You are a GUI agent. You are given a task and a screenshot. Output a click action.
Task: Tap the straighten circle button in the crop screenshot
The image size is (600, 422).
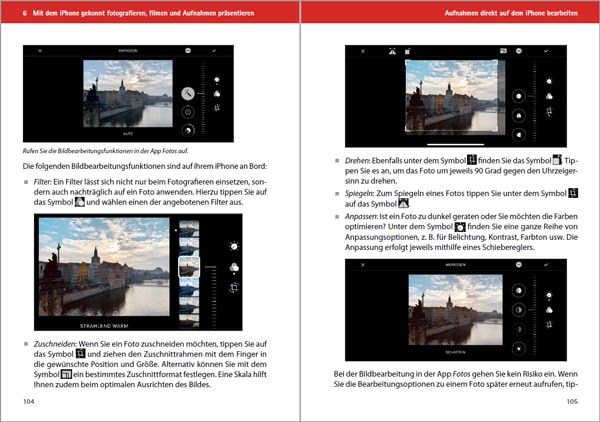click(x=518, y=96)
